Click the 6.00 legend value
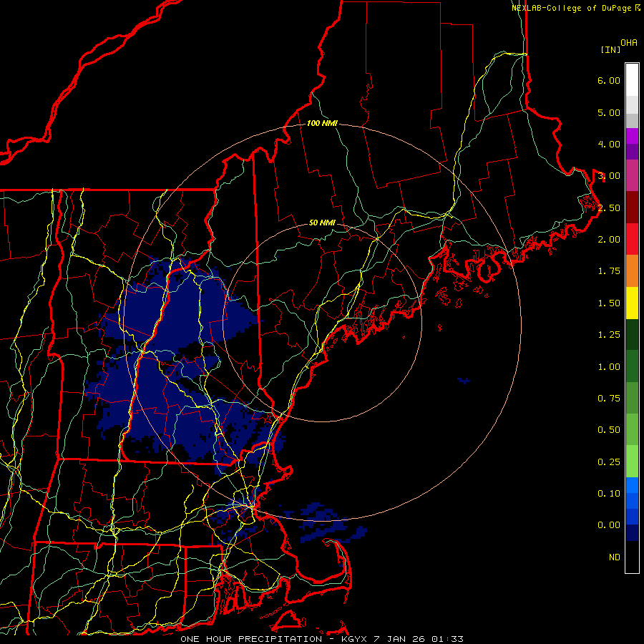 pyautogui.click(x=609, y=80)
